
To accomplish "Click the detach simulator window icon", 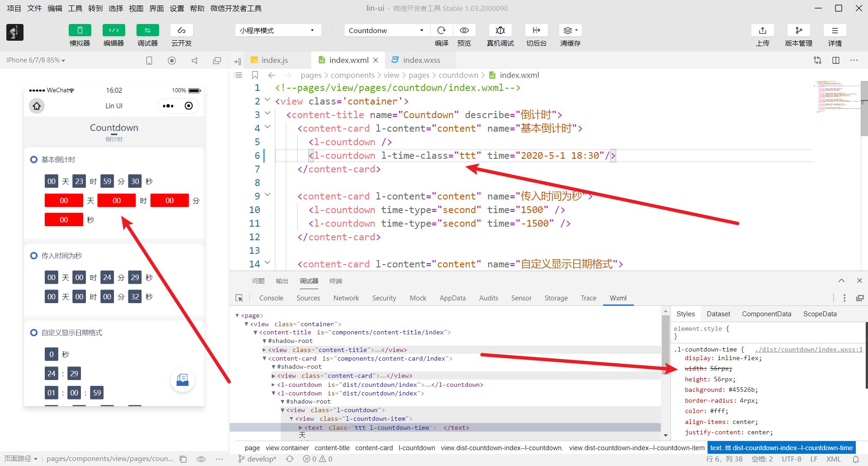I will [x=217, y=60].
